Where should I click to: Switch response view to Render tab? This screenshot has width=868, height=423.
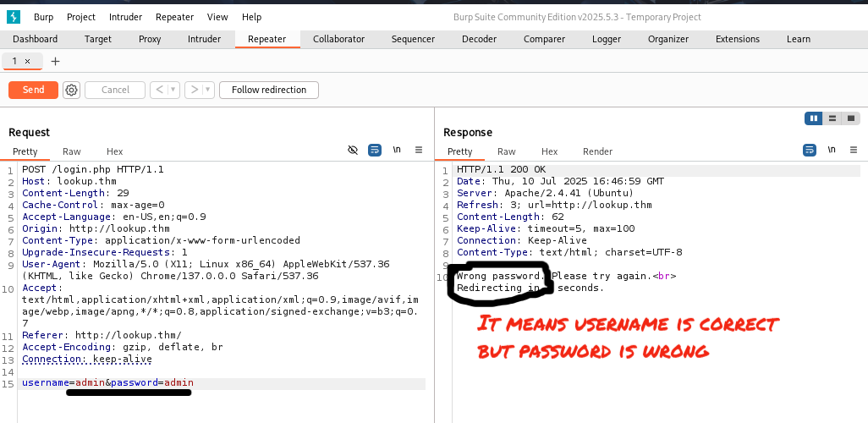[597, 151]
